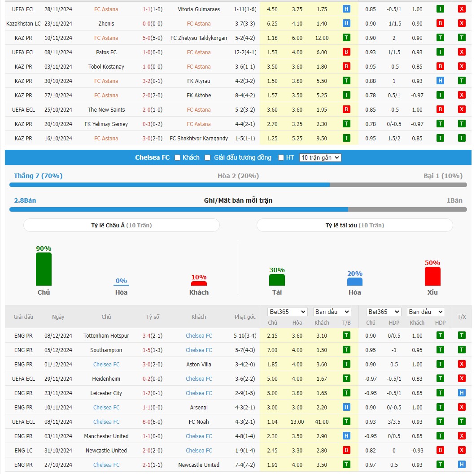
Task: Click the blue H result badge in the Arsenal row
Action: click(346, 407)
